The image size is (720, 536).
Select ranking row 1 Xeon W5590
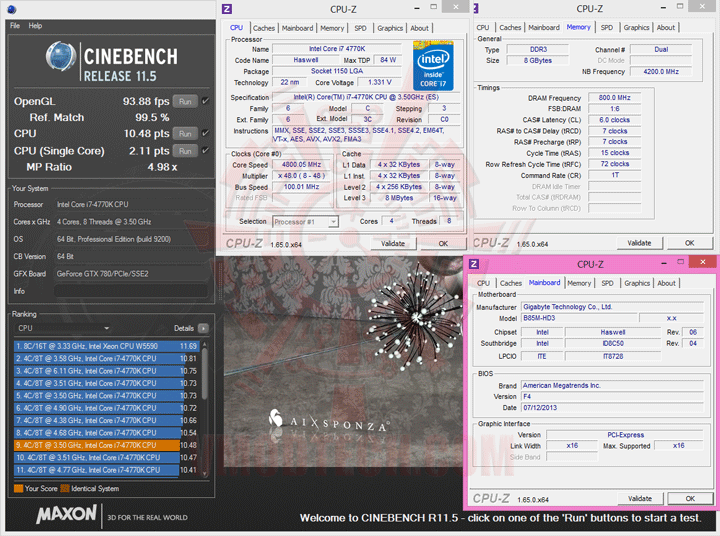[x=107, y=346]
